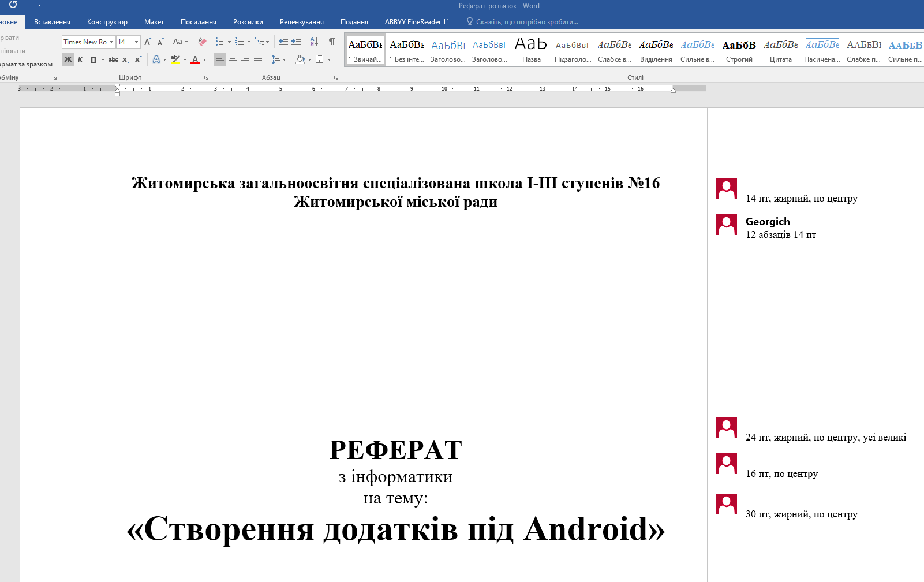
Task: Increase paragraph indent
Action: [x=296, y=42]
